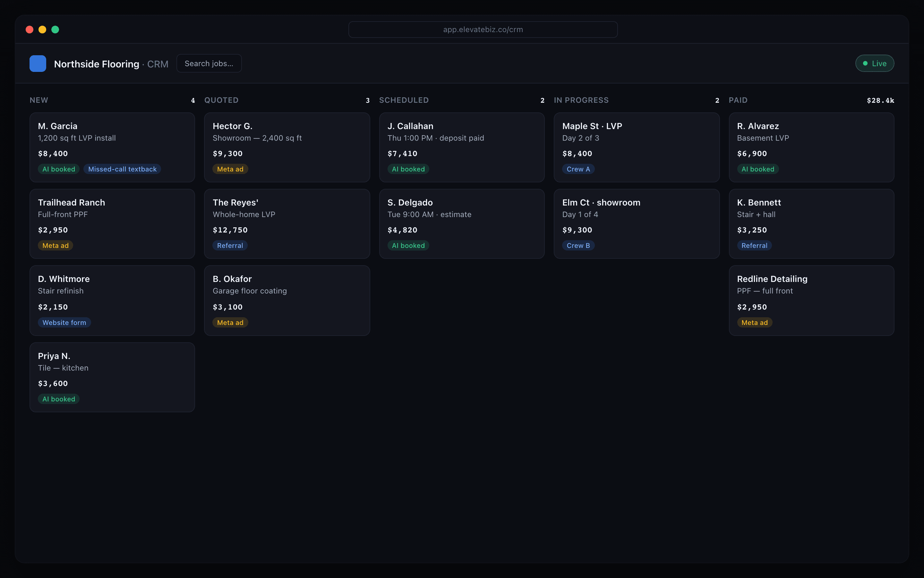The height and width of the screenshot is (578, 924).
Task: Click the Crew B tag
Action: 578,245
